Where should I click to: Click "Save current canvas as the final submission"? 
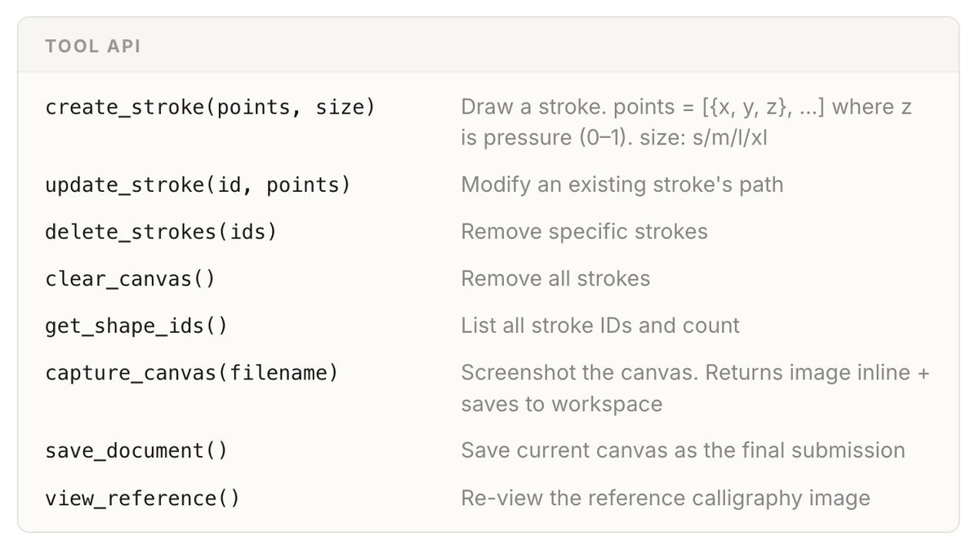point(683,450)
